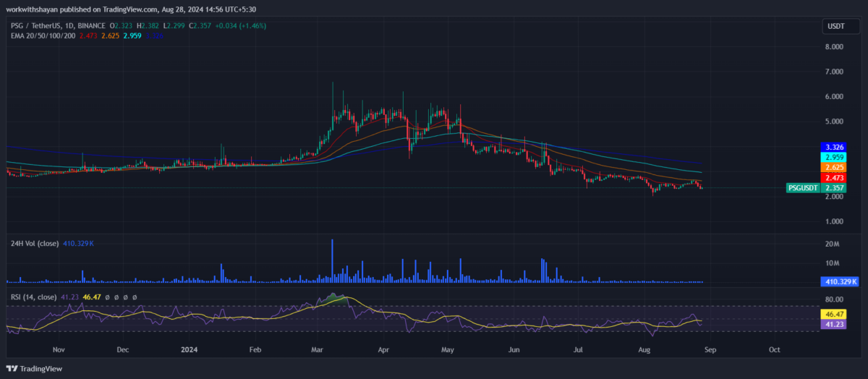
Task: Click the 410.329K volume tag on axis
Action: pos(839,281)
